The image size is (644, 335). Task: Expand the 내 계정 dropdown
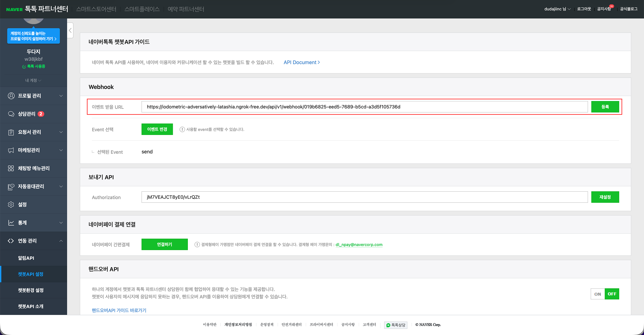(x=33, y=81)
